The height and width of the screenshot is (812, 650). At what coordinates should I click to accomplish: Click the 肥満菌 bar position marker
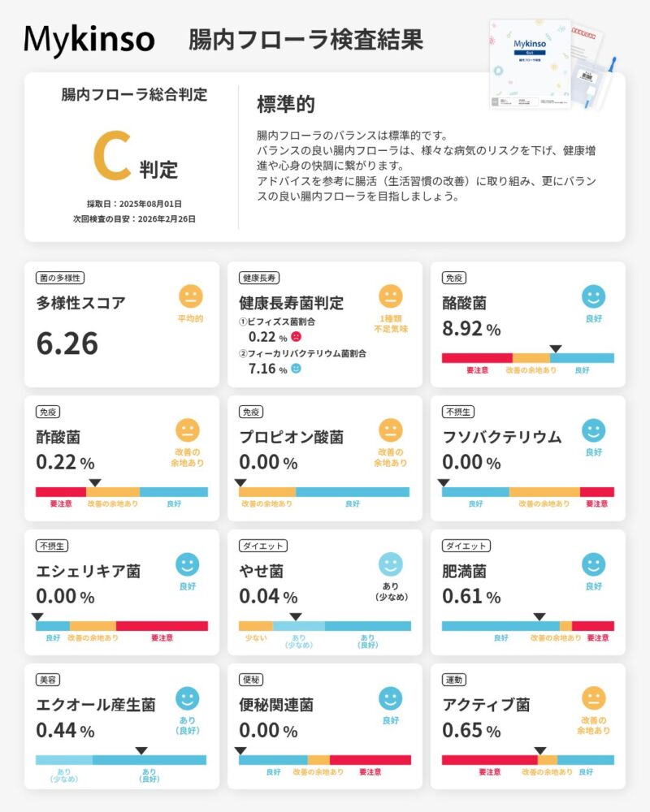[539, 617]
